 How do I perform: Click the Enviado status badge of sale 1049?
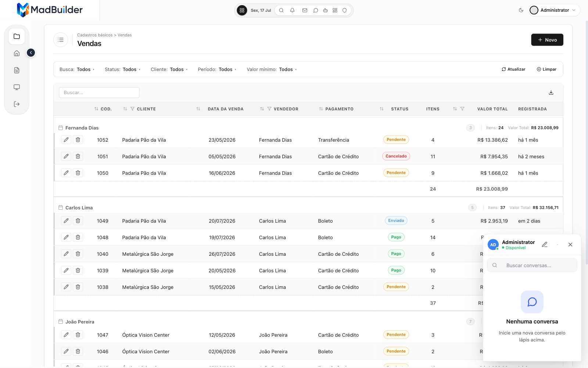396,220
